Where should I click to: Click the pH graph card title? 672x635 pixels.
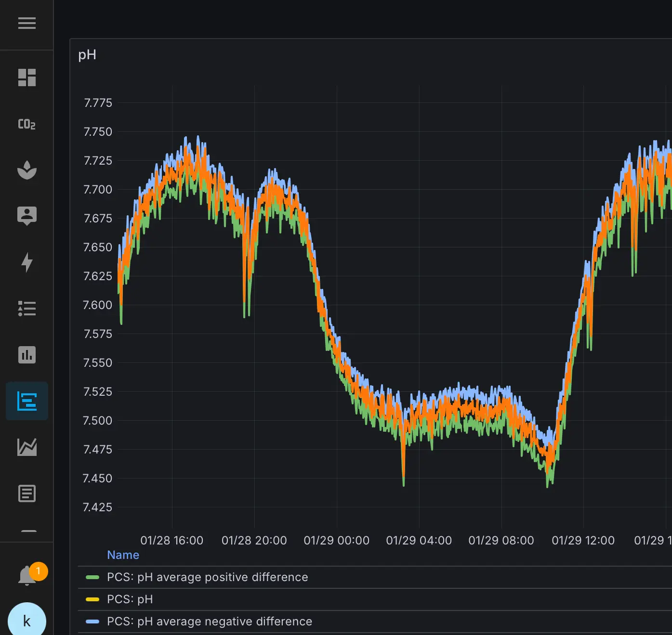point(87,55)
